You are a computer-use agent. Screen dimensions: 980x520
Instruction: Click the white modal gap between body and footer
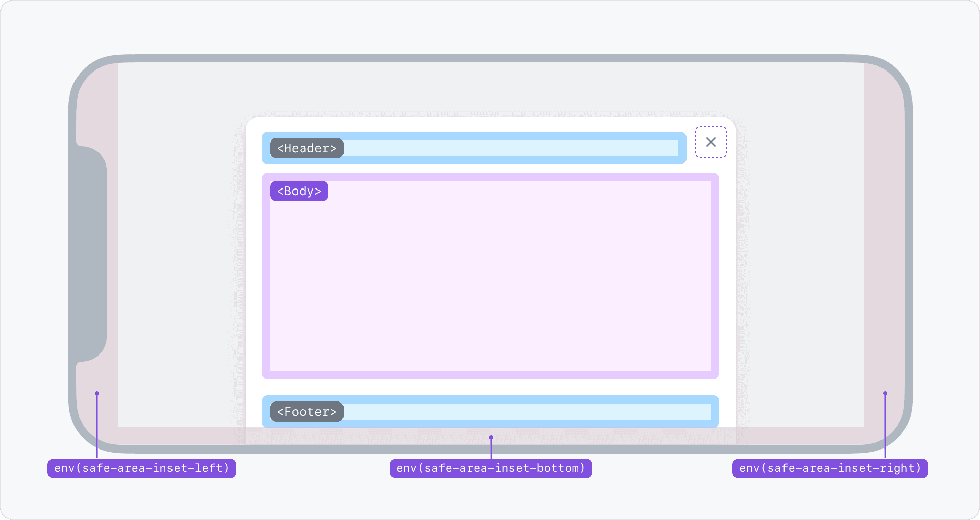[x=490, y=387]
